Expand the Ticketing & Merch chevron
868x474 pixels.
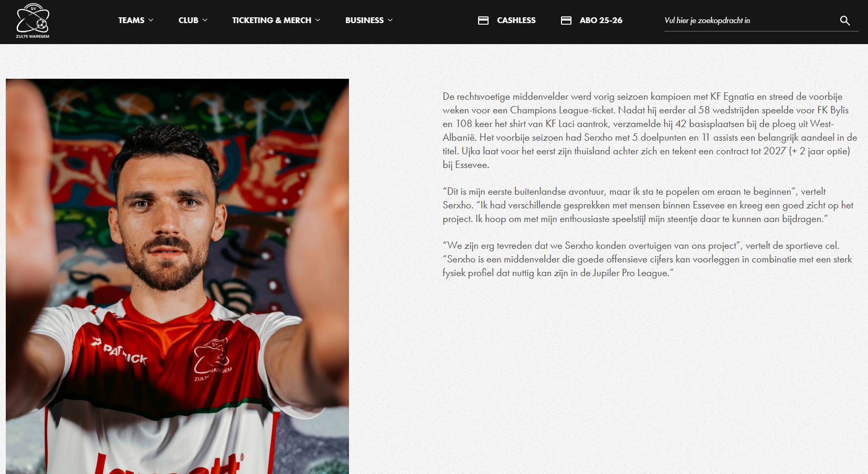(318, 20)
